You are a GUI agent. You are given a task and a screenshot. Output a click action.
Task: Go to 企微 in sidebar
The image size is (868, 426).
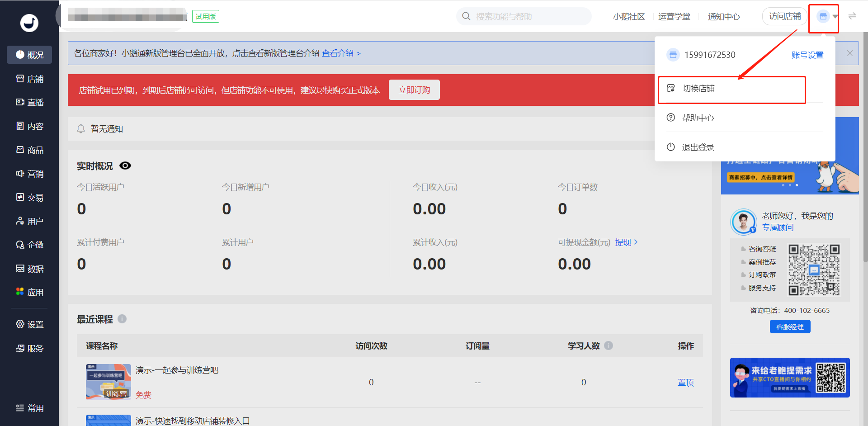click(x=29, y=245)
